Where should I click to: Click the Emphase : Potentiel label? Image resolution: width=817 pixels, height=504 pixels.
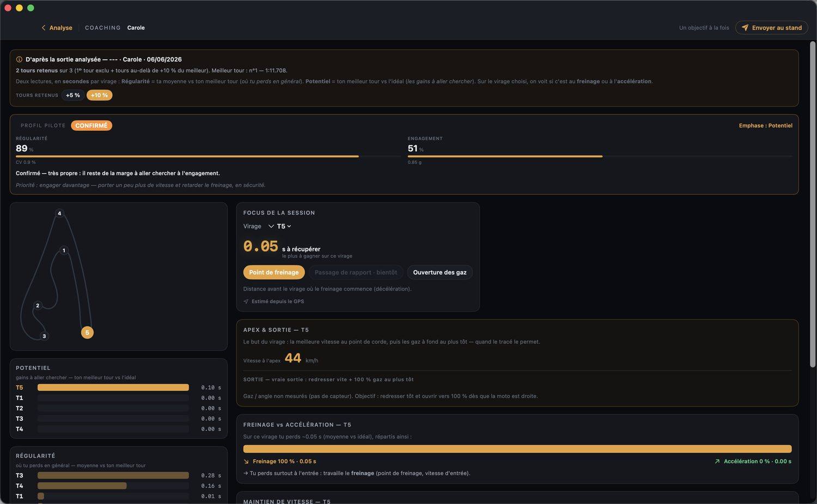[x=765, y=126]
